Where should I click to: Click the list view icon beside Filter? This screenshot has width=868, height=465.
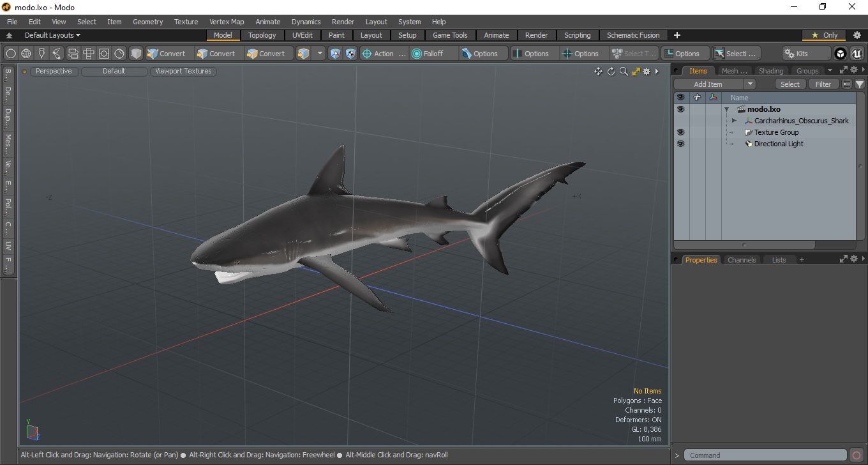pyautogui.click(x=847, y=84)
